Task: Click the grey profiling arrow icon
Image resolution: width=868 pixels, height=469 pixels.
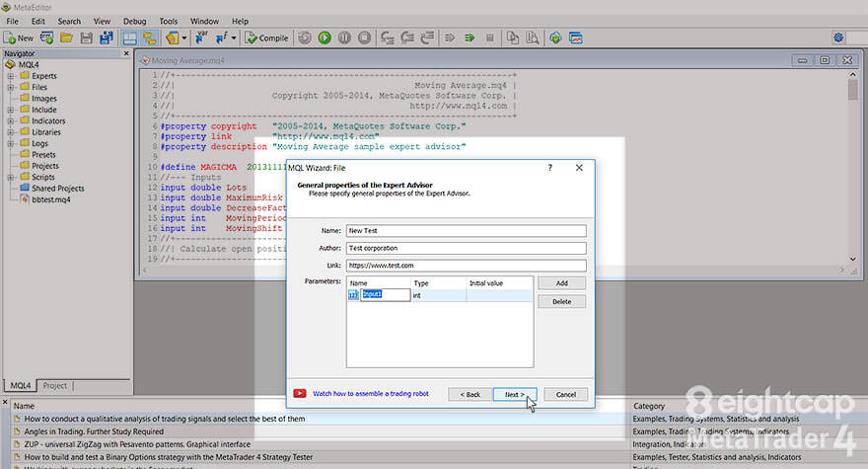Action: click(450, 39)
